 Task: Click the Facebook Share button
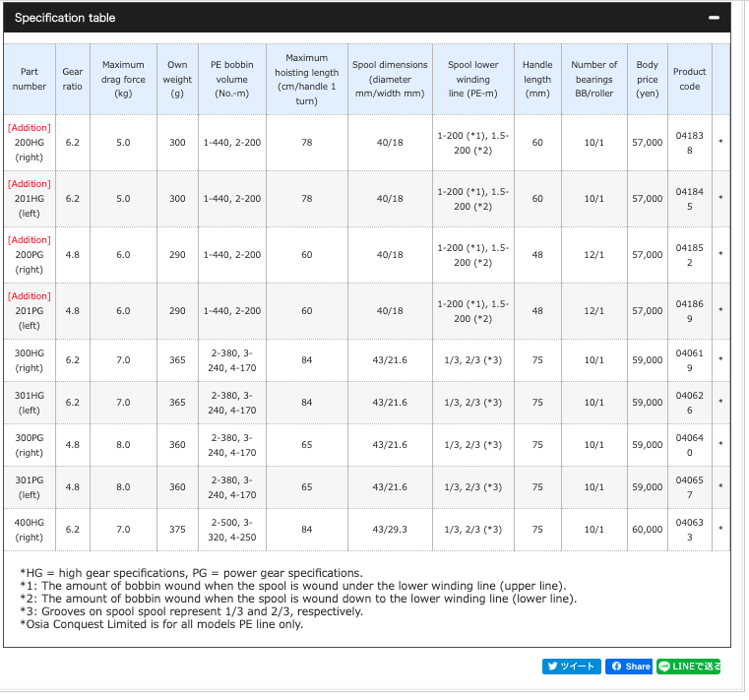630,667
